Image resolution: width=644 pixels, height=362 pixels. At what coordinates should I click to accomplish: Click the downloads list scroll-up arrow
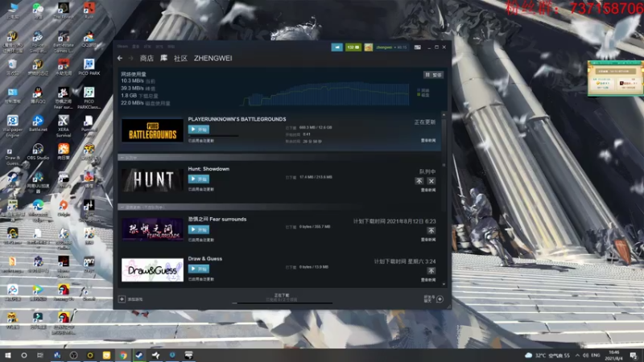click(x=444, y=114)
